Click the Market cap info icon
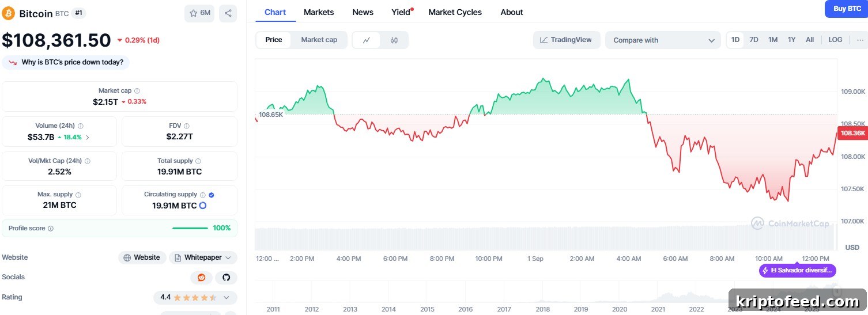The image size is (868, 315). (x=137, y=91)
